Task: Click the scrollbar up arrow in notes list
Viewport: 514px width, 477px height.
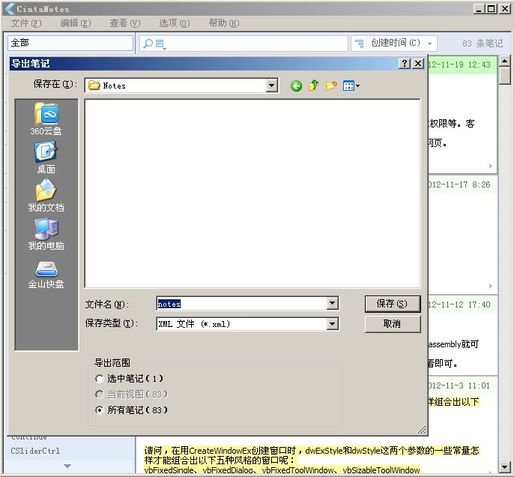Action: pos(505,61)
